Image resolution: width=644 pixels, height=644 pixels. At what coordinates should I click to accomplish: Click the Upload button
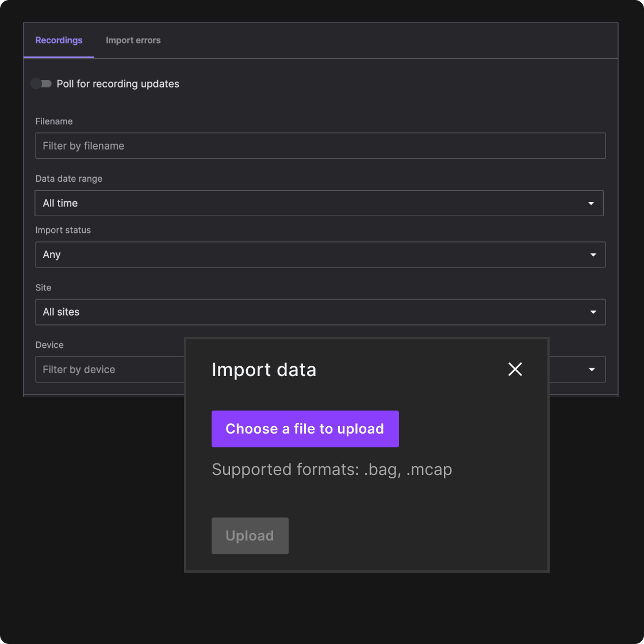250,535
